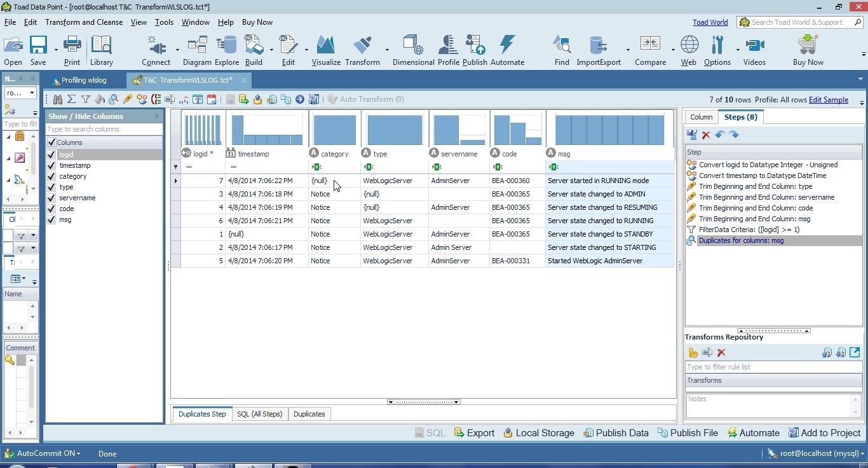
Task: Toggle the servername column checkbox
Action: click(51, 198)
